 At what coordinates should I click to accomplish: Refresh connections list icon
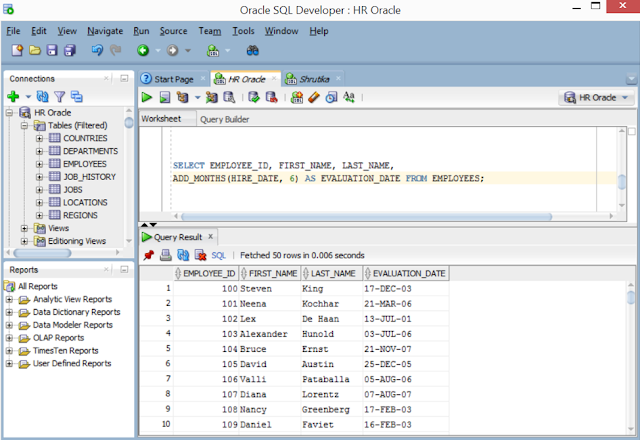(42, 97)
